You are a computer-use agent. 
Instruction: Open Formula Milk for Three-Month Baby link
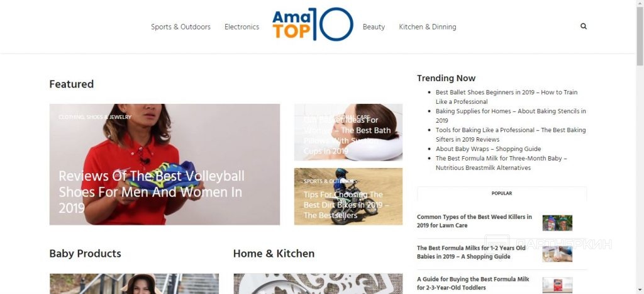click(501, 163)
